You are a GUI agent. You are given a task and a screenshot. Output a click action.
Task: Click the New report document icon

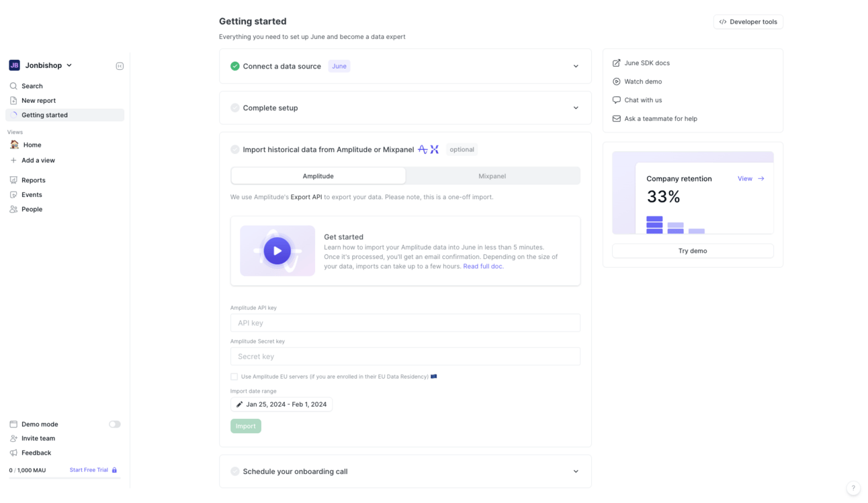(13, 100)
